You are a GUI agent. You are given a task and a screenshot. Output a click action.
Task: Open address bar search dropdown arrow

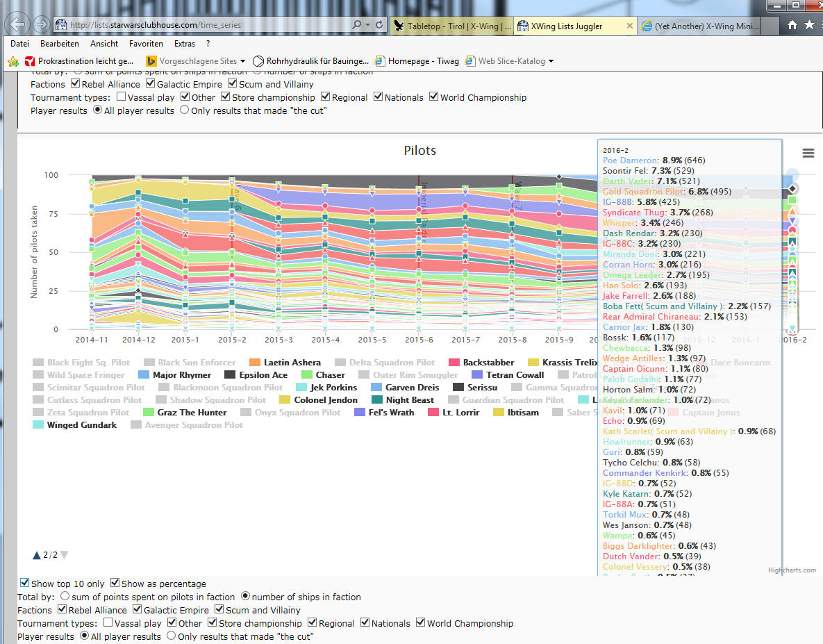coord(367,24)
